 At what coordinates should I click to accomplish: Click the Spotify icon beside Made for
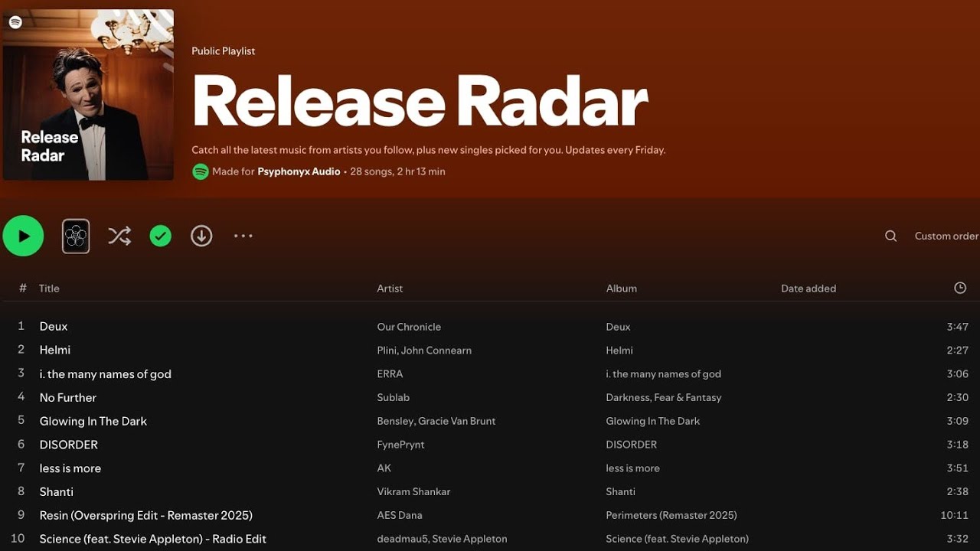pos(201,171)
